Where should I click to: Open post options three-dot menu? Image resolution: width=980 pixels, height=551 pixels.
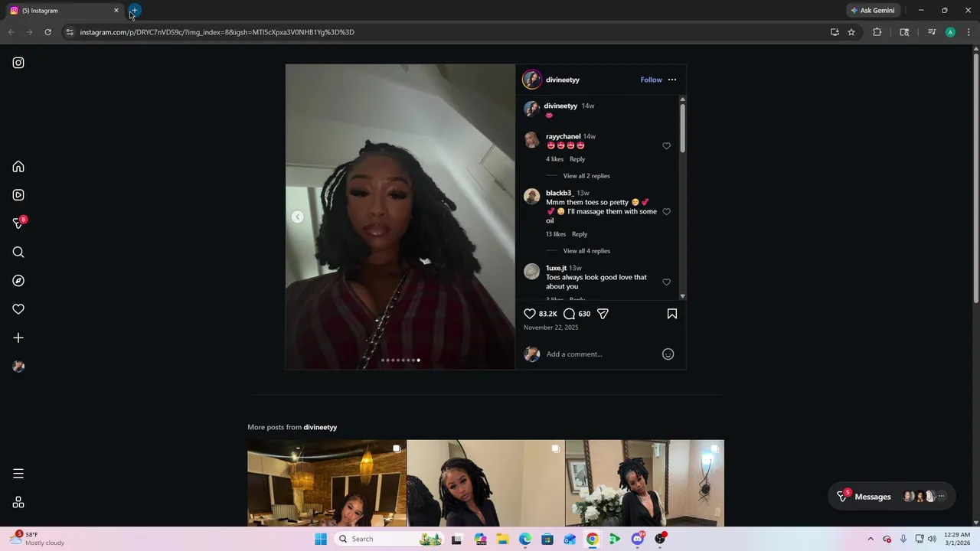(x=672, y=80)
